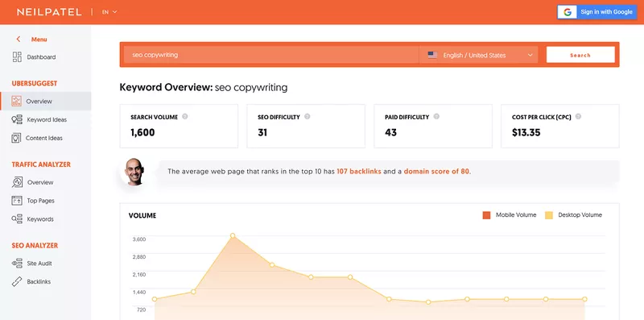Toggle Desktop Volume legend swatch
The height and width of the screenshot is (320, 644).
click(549, 215)
